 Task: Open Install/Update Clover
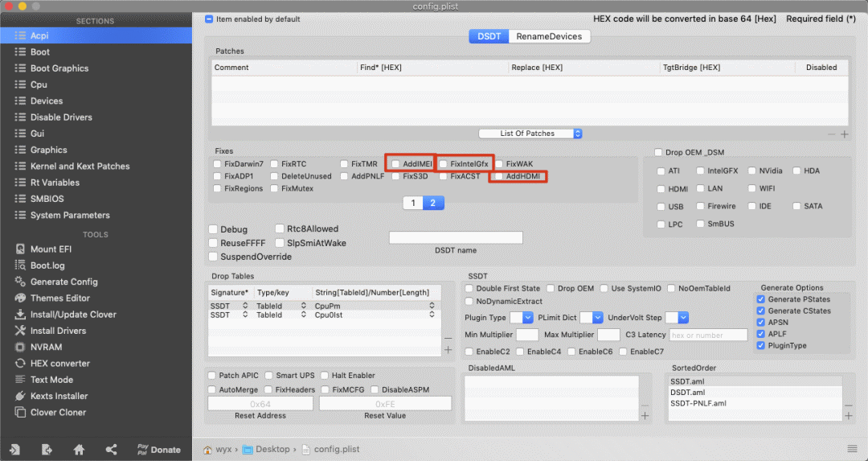(73, 314)
